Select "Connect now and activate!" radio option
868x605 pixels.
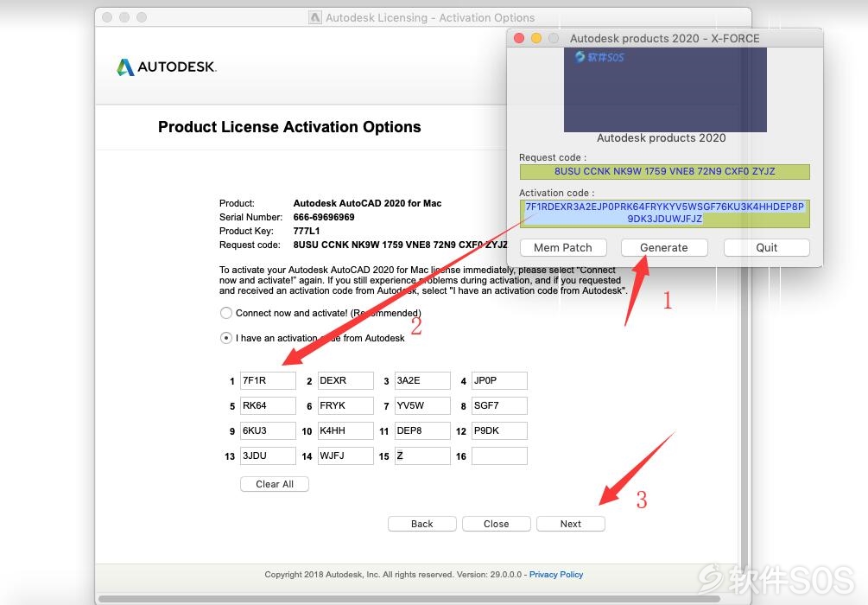point(226,313)
